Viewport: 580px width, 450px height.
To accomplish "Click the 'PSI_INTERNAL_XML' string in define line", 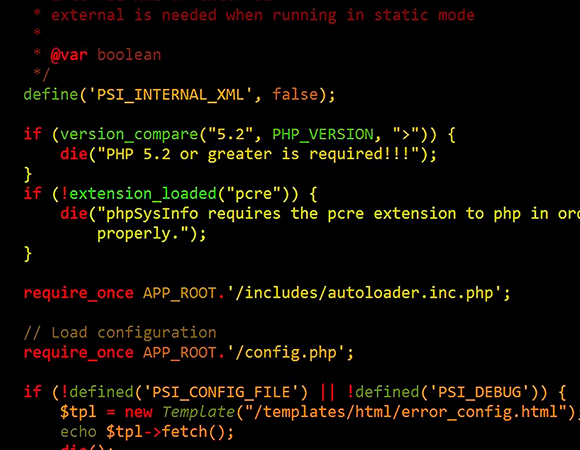I will pyautogui.click(x=171, y=95).
